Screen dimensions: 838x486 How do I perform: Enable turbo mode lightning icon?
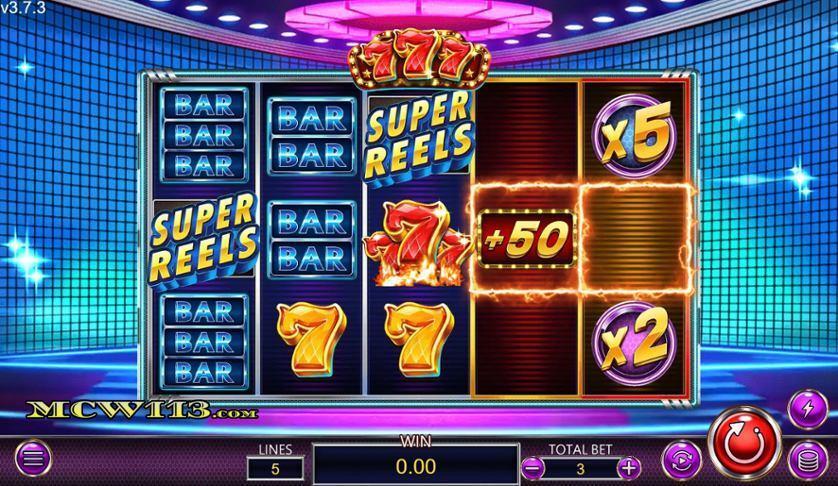click(808, 408)
